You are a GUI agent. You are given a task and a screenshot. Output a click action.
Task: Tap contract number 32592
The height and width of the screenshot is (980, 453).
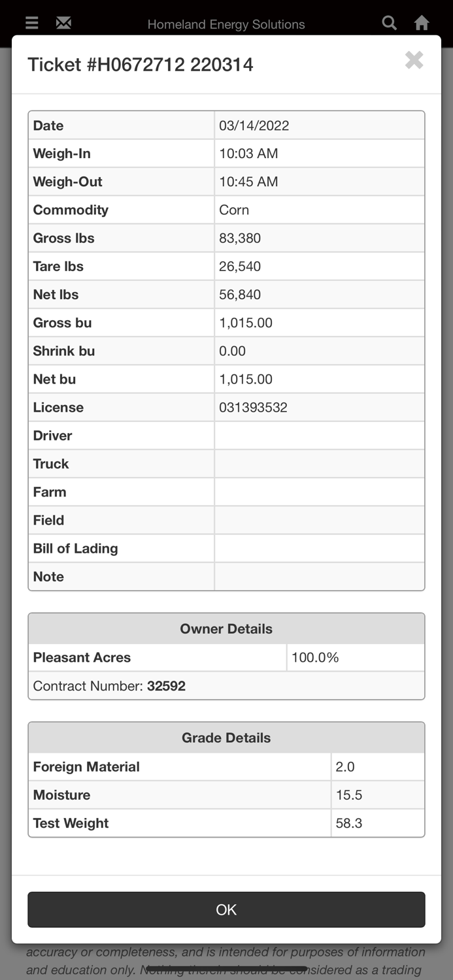pos(166,686)
